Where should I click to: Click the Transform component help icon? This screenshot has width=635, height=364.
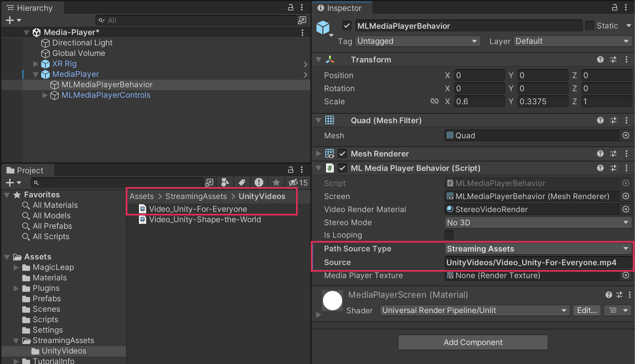pyautogui.click(x=600, y=59)
